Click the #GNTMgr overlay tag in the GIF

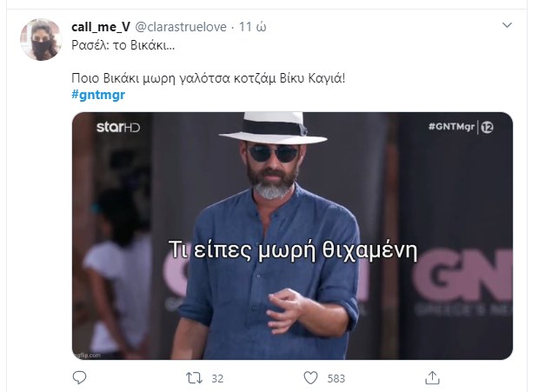(x=451, y=127)
